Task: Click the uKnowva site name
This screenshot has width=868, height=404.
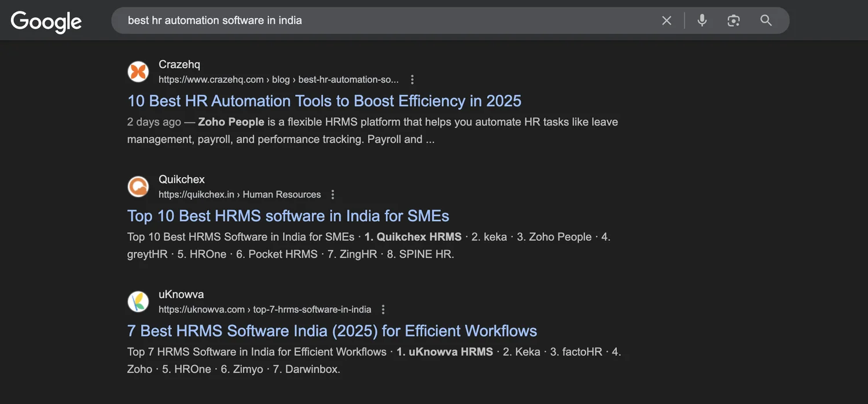Action: click(181, 294)
